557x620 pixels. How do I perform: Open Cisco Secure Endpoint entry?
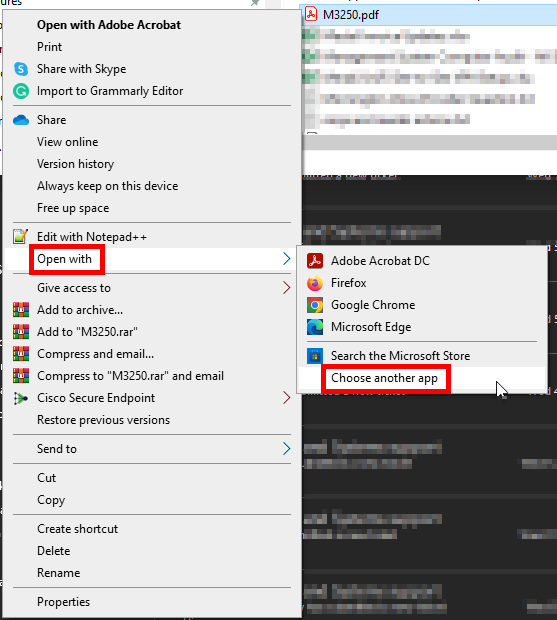coord(153,398)
